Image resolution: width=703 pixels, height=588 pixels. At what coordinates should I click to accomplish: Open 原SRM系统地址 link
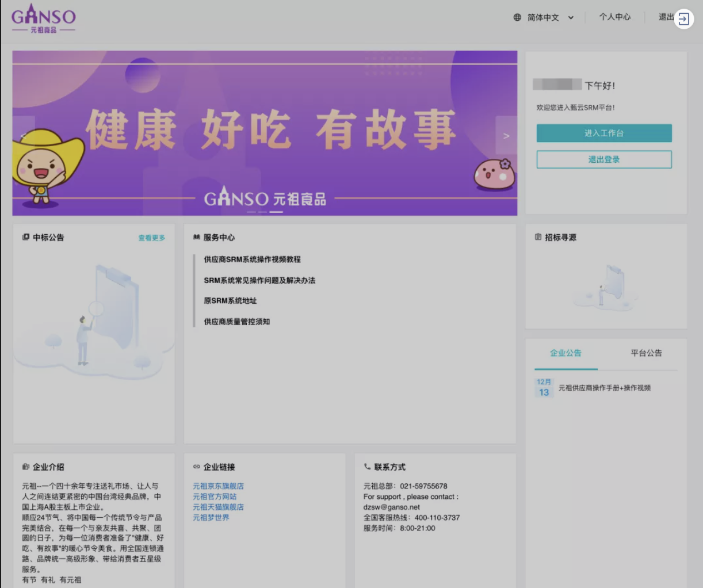click(230, 301)
